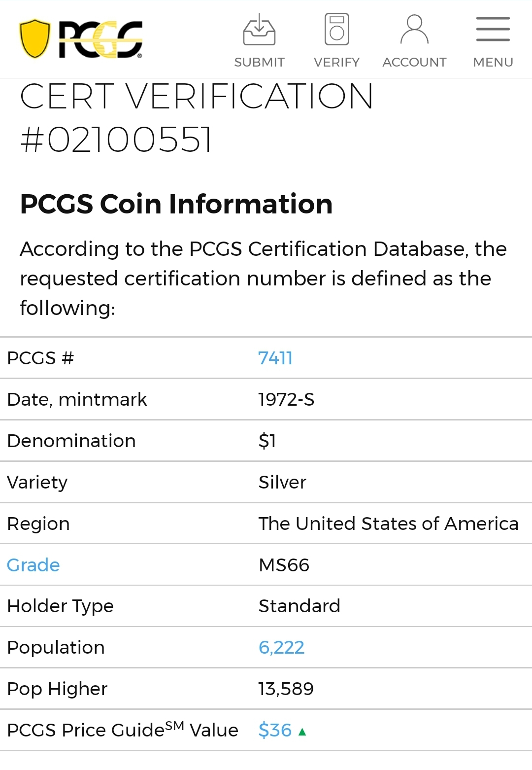
Task: Open the Account person icon
Action: pos(415,30)
